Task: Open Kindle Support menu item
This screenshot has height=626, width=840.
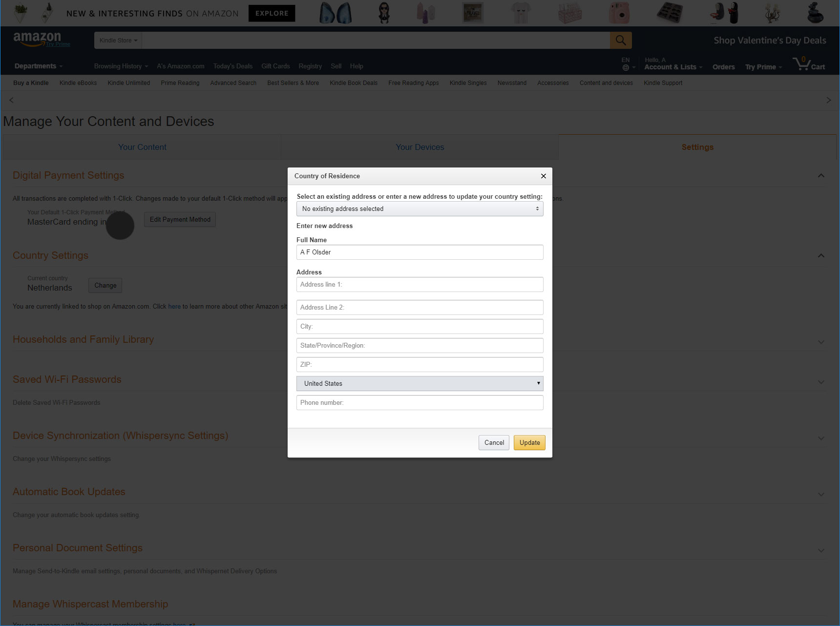Action: (x=663, y=83)
